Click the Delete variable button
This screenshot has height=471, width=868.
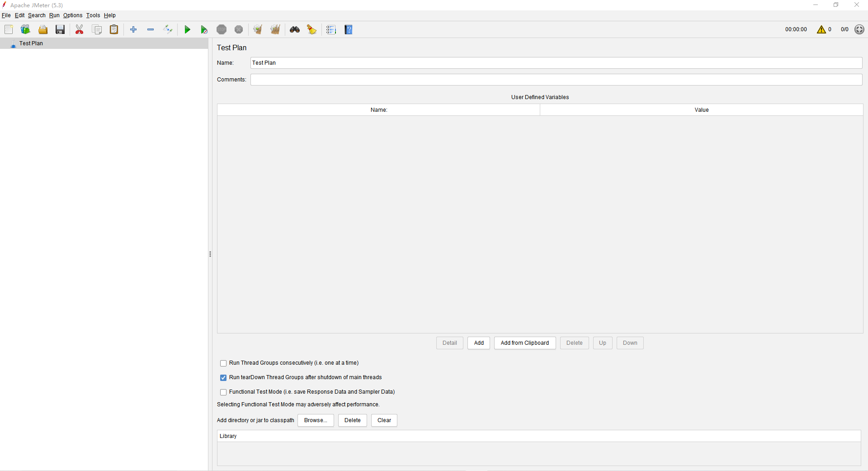(x=575, y=343)
